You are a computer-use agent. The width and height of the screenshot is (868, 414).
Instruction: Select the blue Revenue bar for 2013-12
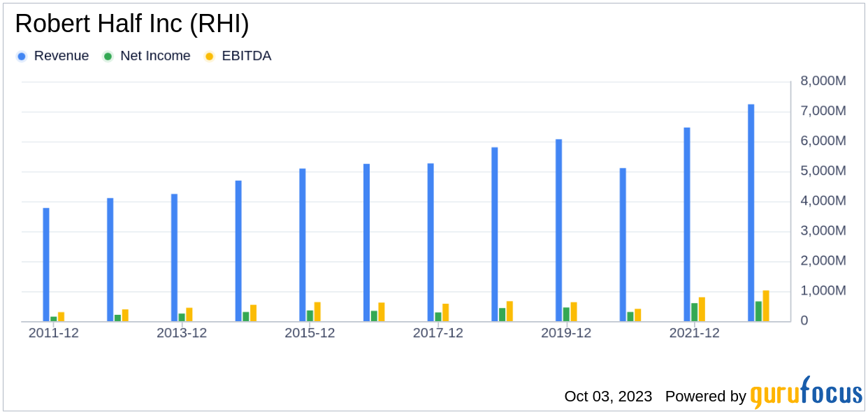[174, 258]
